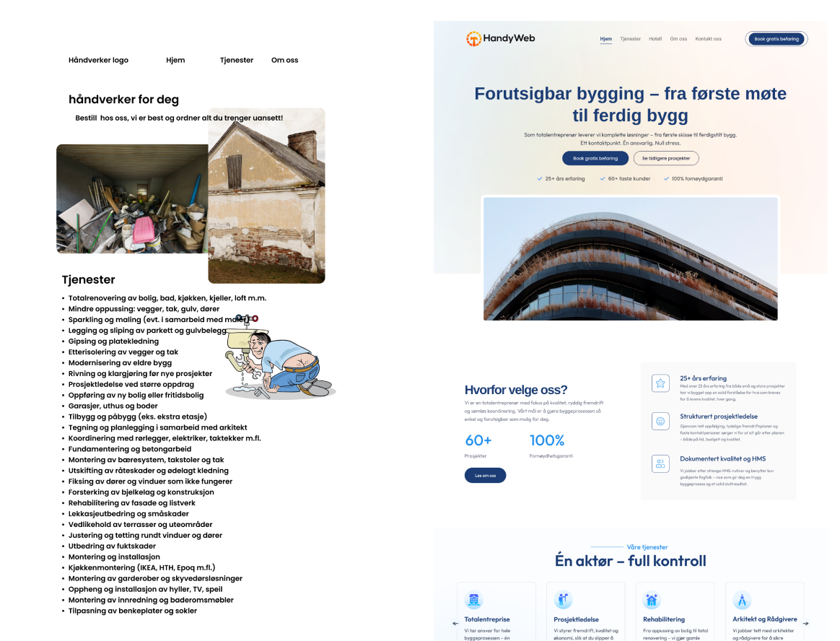Click list item Lekkasjeutbedring og småskader
840x641 pixels.
click(x=128, y=513)
